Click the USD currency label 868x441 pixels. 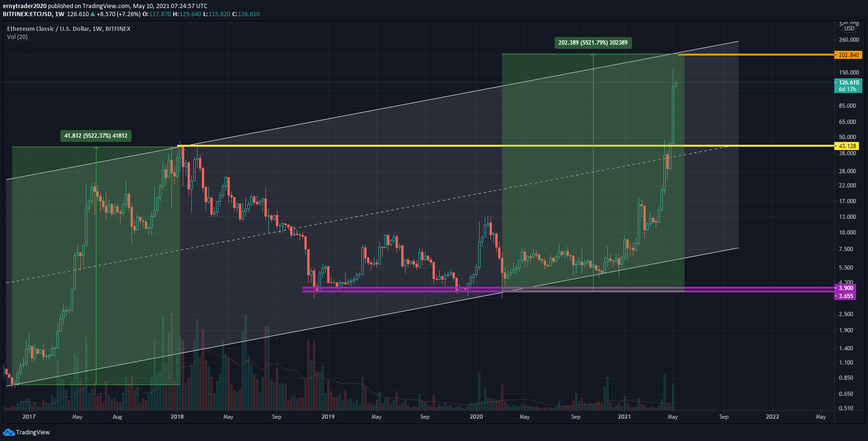click(x=849, y=28)
